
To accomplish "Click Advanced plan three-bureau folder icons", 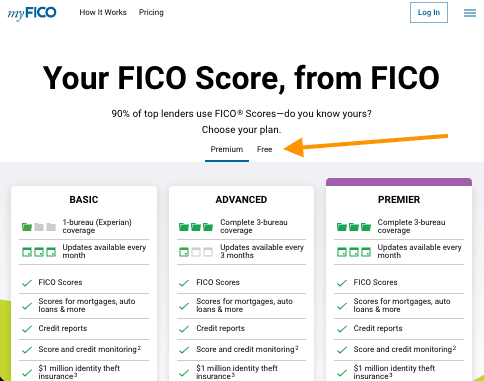I will coord(196,227).
